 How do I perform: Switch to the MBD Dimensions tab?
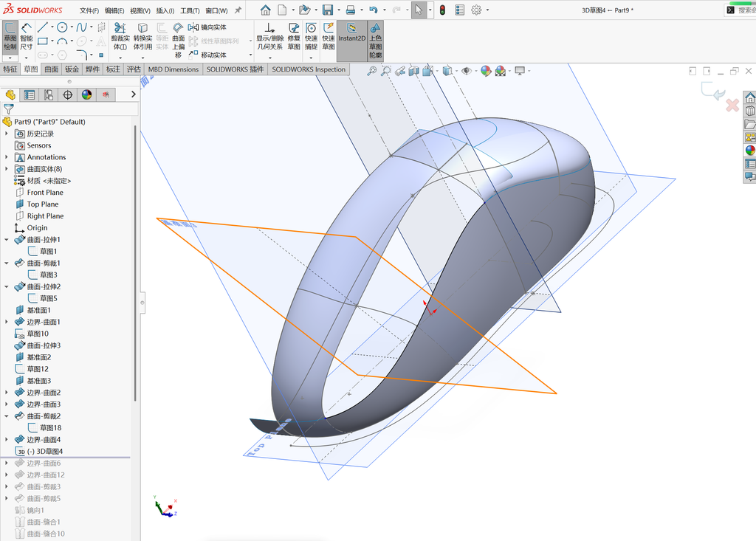tap(173, 69)
